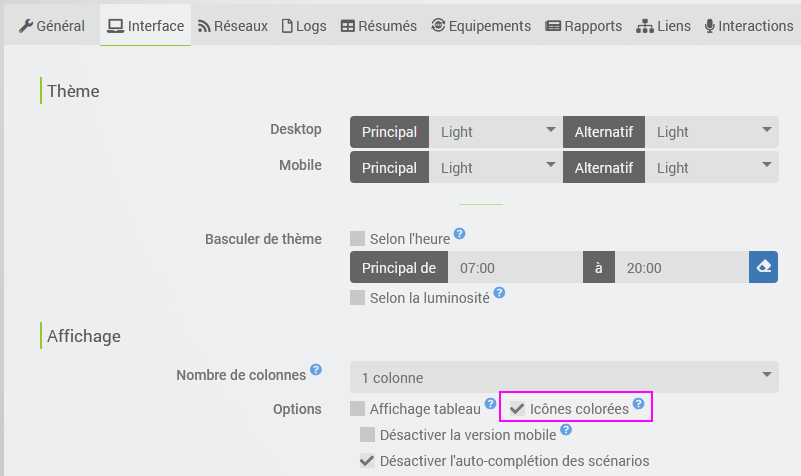The width and height of the screenshot is (801, 476).
Task: Show help for Icônes colorées option
Action: tap(639, 403)
